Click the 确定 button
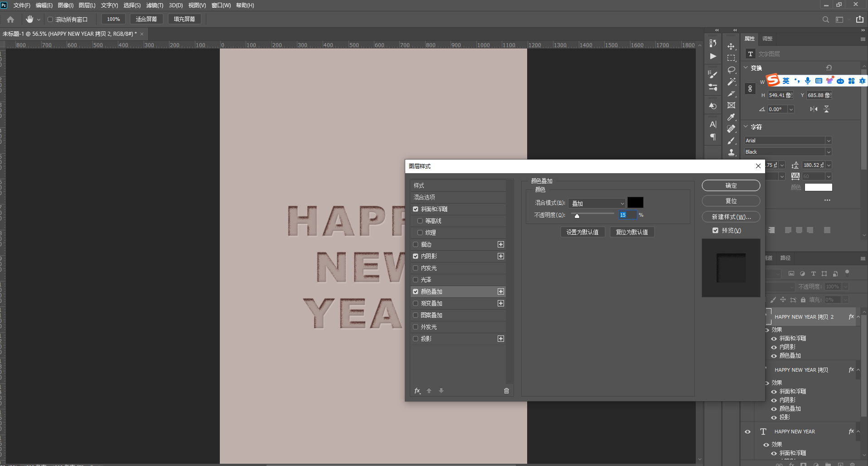The width and height of the screenshot is (868, 466). [731, 185]
